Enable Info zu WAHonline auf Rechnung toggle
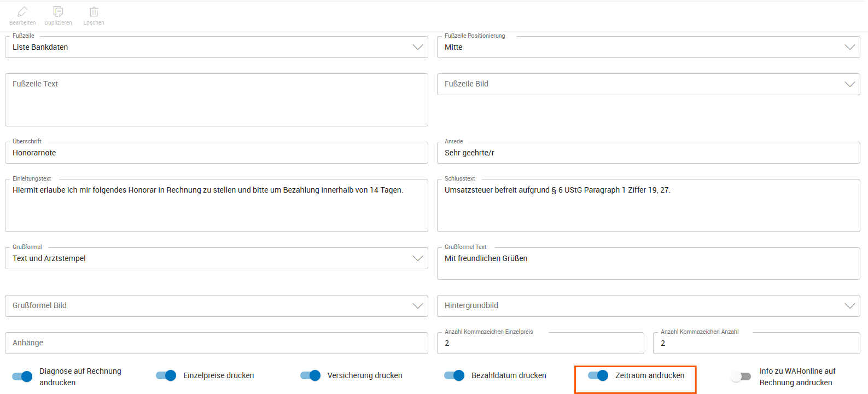 tap(741, 376)
